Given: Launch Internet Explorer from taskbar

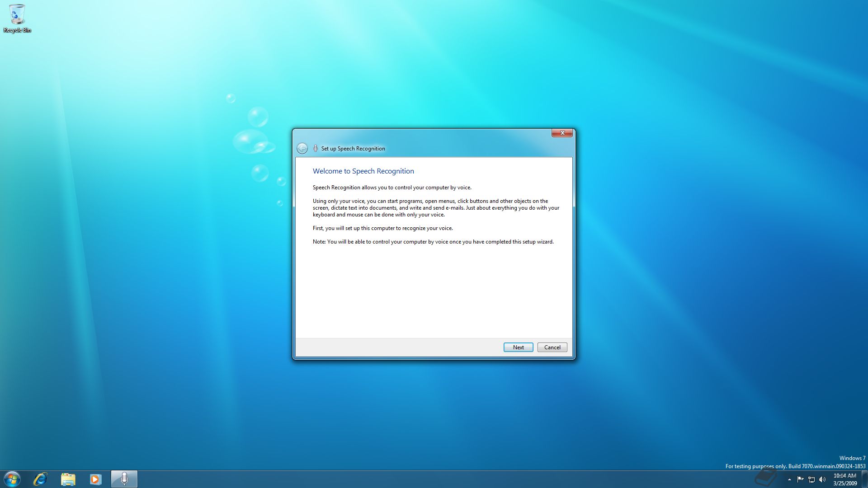Looking at the screenshot, I should click(x=40, y=479).
